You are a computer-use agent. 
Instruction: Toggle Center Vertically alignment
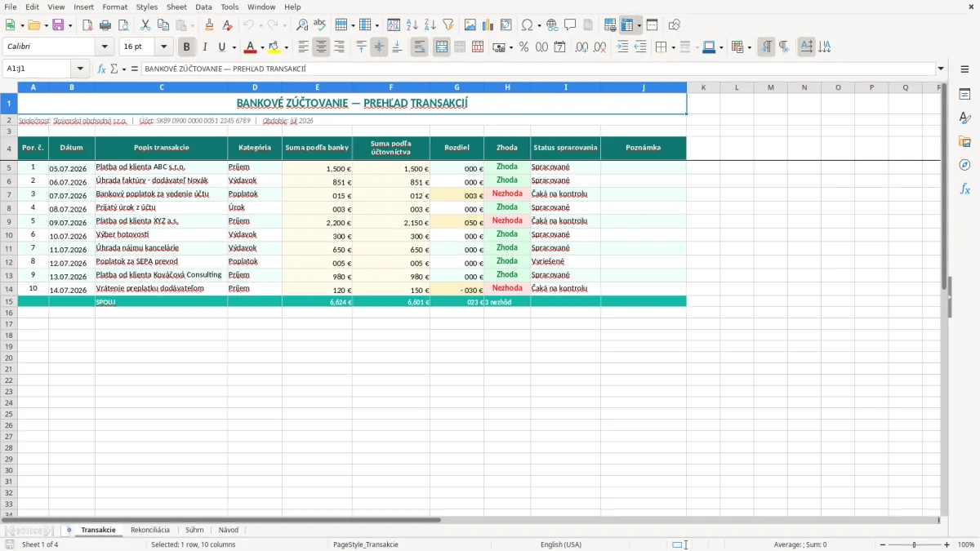point(379,47)
